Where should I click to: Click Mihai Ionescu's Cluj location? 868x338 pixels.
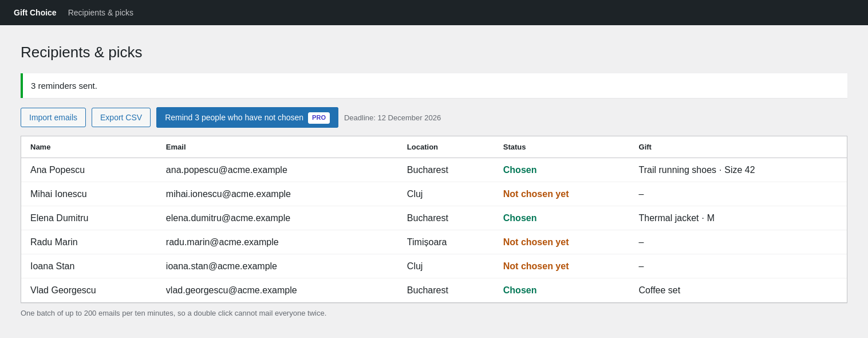click(415, 194)
